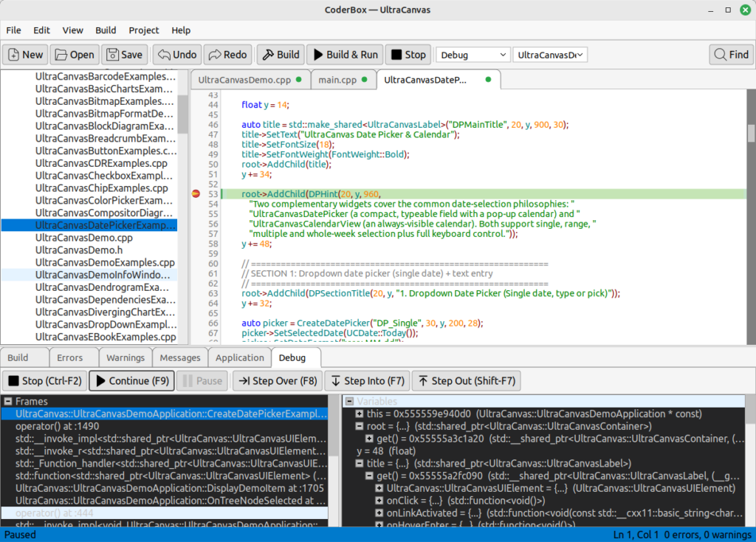Image resolution: width=756 pixels, height=542 pixels.
Task: Open the File menu
Action: pyautogui.click(x=13, y=30)
